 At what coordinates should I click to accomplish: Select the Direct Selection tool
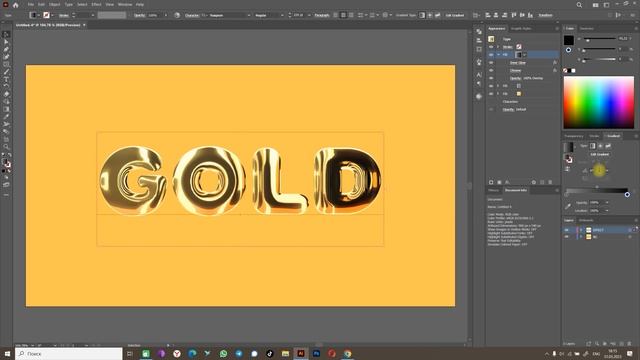tap(6, 42)
